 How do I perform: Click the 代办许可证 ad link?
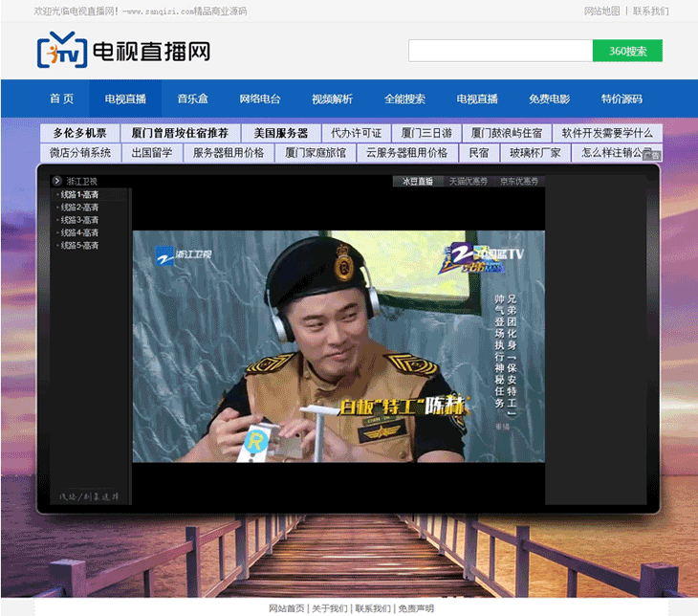pos(356,133)
